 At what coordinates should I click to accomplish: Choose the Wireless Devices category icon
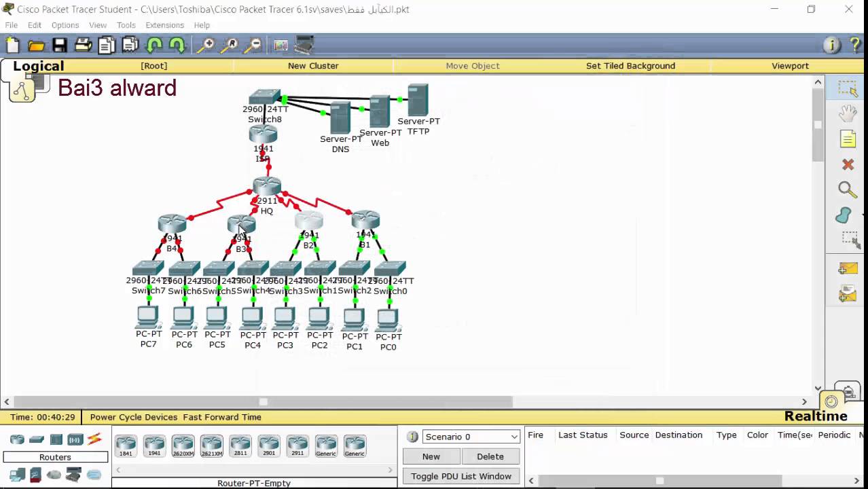click(x=75, y=439)
